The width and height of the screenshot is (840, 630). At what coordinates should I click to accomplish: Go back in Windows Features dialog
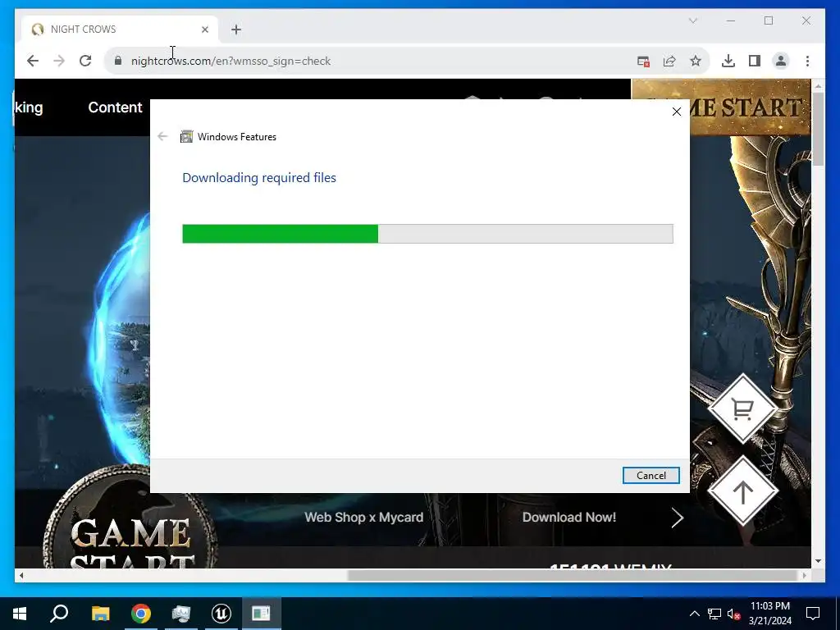tap(163, 137)
